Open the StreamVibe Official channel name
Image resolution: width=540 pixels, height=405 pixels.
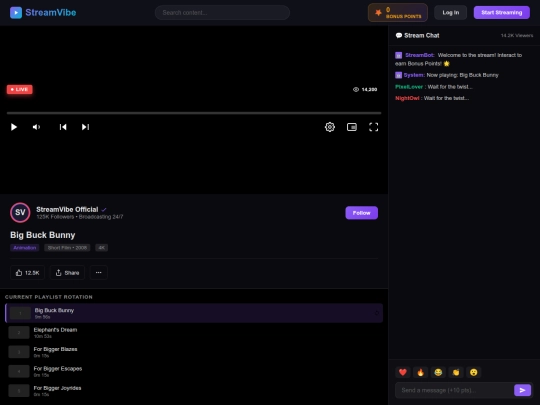(x=67, y=209)
